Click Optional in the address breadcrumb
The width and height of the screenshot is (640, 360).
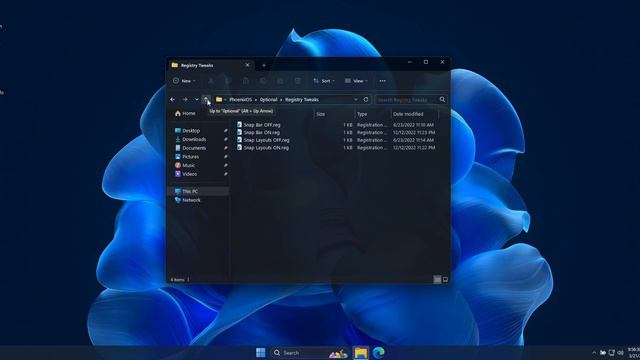click(x=268, y=100)
